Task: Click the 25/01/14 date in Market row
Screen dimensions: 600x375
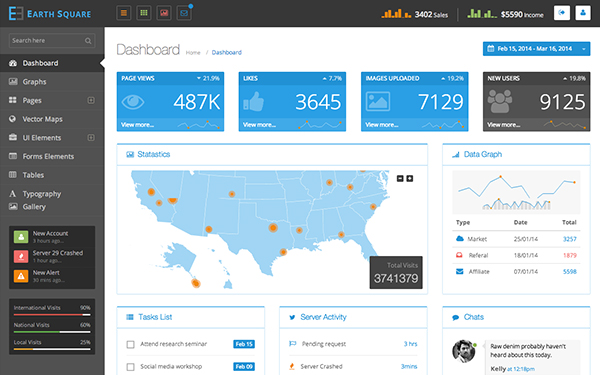Action: (x=526, y=239)
